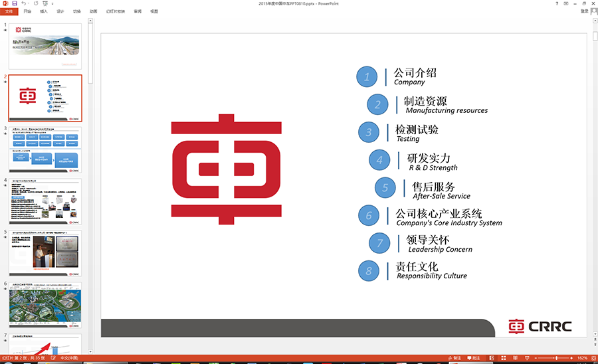Click the 检测试验 Testing text
The image size is (598, 364).
pyautogui.click(x=417, y=133)
